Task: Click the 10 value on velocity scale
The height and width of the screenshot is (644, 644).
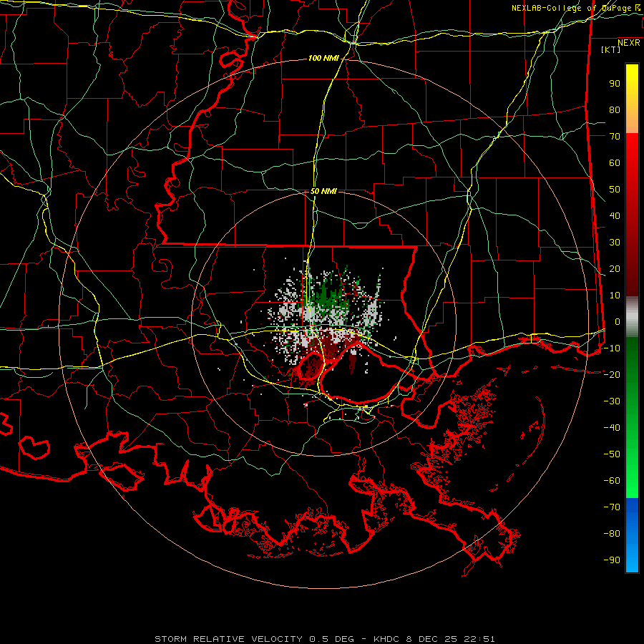Action: (x=615, y=296)
